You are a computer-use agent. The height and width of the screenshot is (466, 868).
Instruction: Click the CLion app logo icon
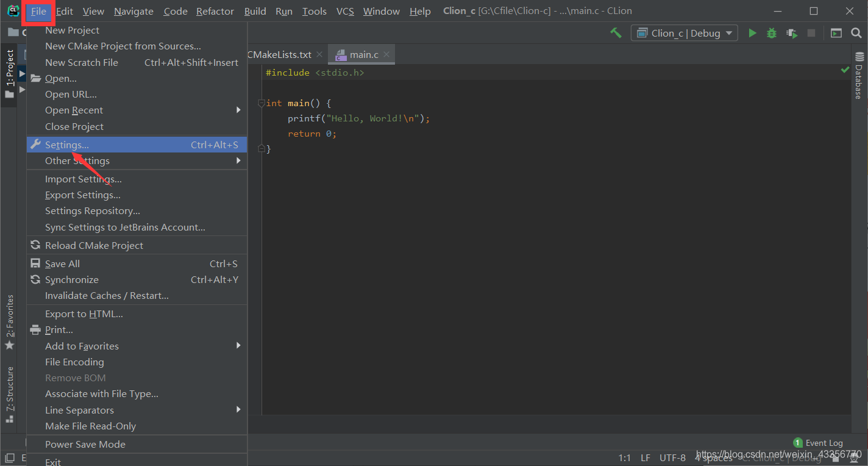click(13, 10)
